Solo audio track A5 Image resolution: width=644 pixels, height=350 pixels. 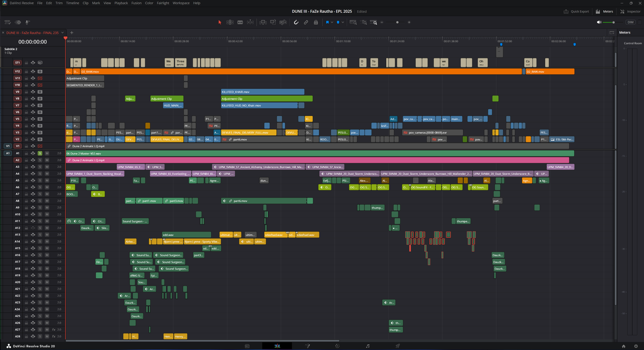tap(40, 180)
